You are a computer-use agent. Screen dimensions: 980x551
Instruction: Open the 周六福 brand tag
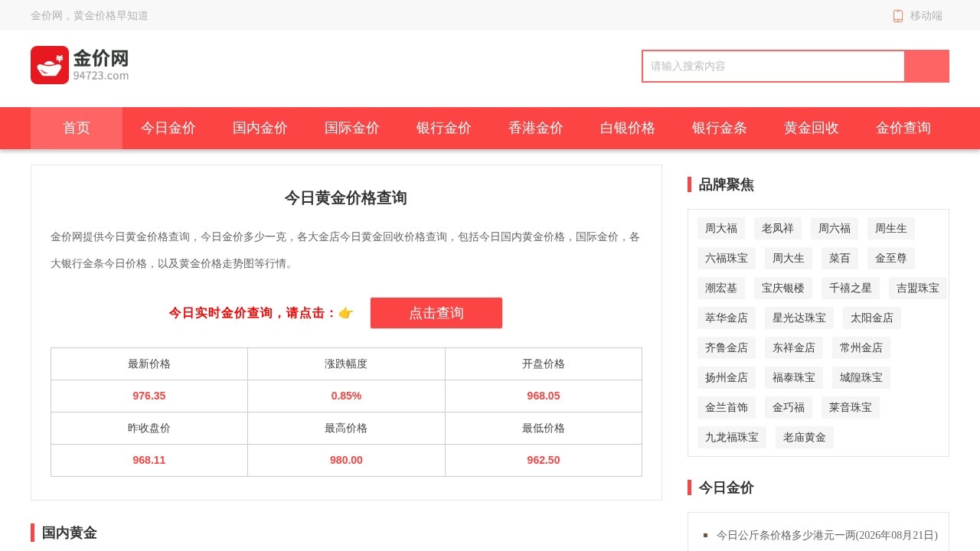click(835, 228)
